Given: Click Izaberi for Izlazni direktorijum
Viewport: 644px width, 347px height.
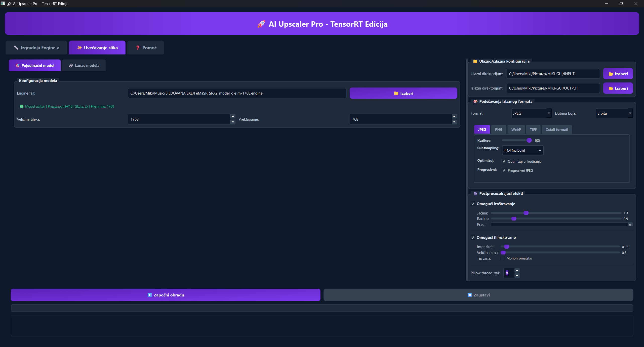Looking at the screenshot, I should pos(618,88).
